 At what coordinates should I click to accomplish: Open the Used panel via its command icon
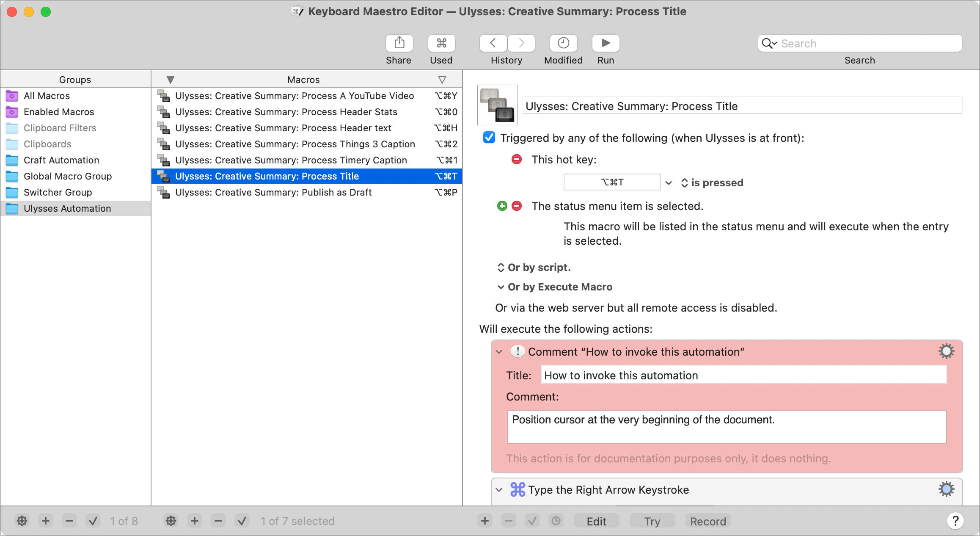coord(441,43)
